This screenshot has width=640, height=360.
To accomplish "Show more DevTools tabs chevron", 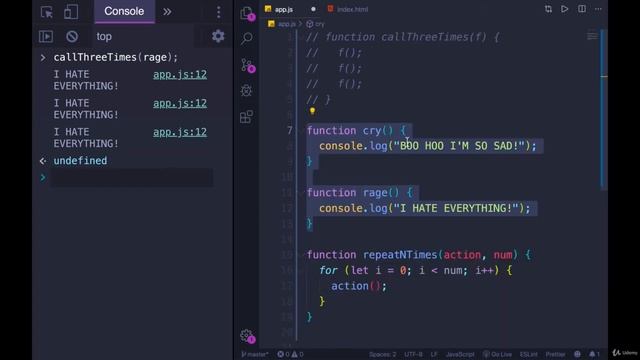I will [167, 12].
